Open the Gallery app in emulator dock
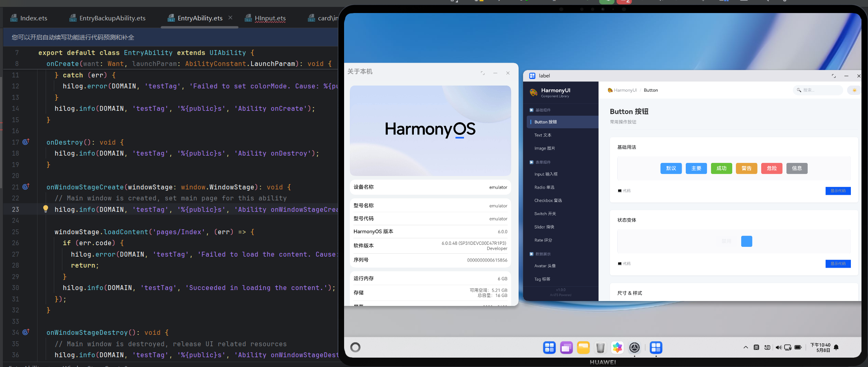Screen dimensions: 868x367 pyautogui.click(x=617, y=347)
